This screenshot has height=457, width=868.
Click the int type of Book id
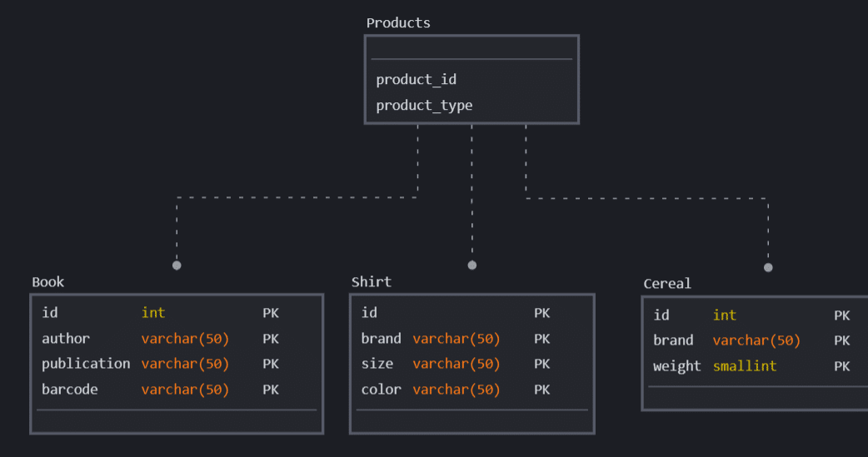coord(153,313)
